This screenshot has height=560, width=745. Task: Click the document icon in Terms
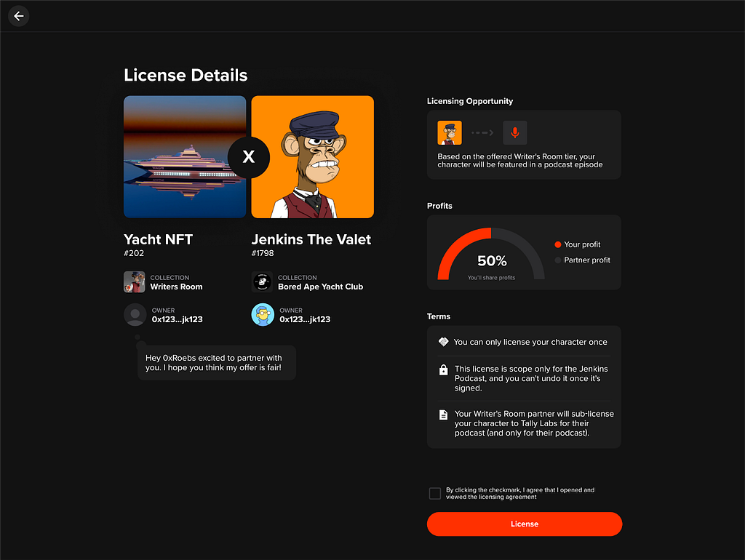443,415
